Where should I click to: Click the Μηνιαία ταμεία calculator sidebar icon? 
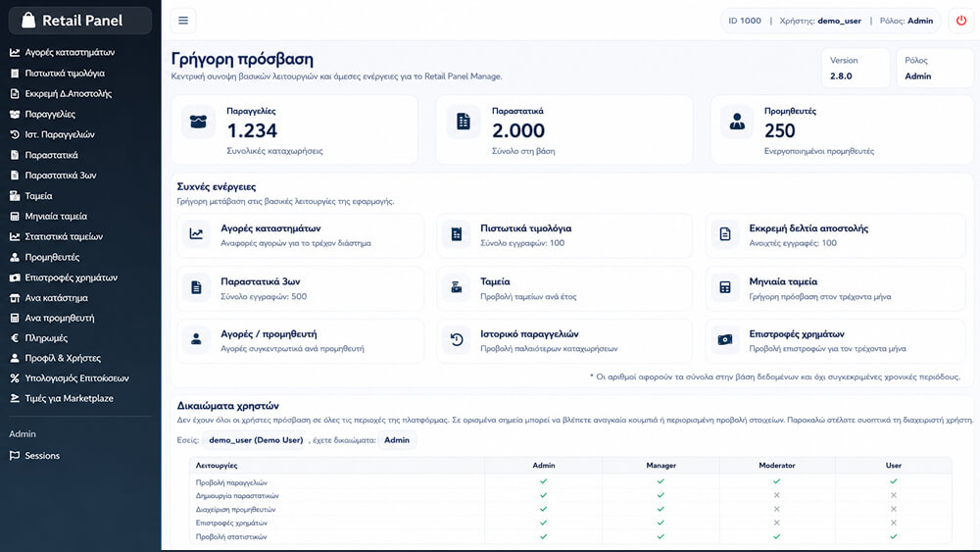[15, 217]
